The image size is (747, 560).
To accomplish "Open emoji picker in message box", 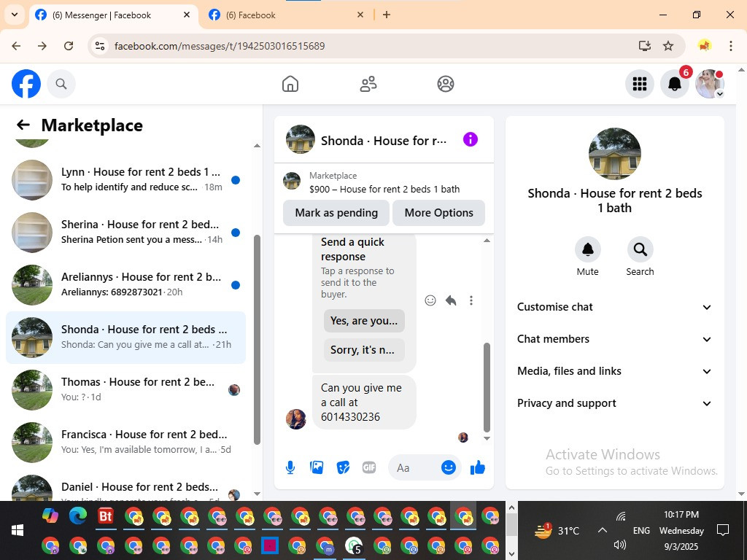I will [x=449, y=467].
